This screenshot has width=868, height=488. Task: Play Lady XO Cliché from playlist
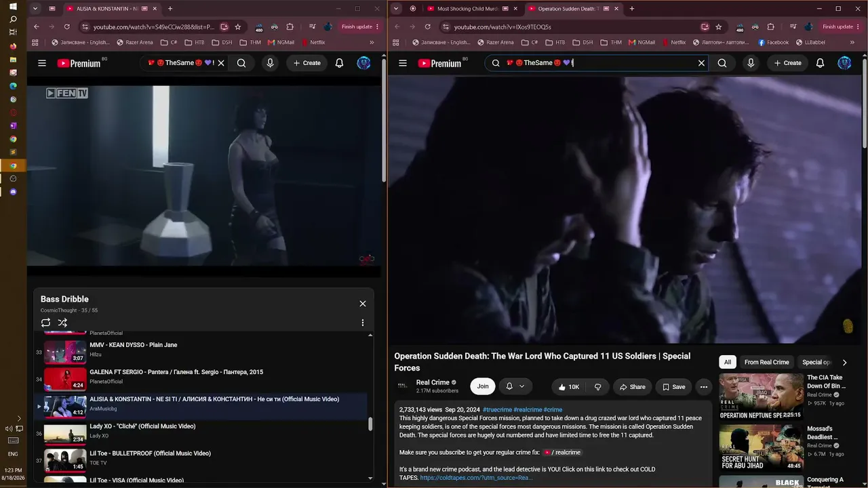pos(201,434)
